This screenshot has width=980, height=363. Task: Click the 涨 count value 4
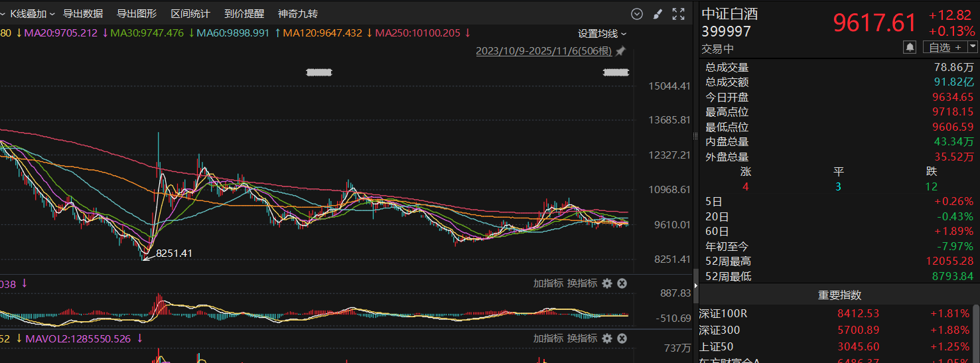coord(745,186)
